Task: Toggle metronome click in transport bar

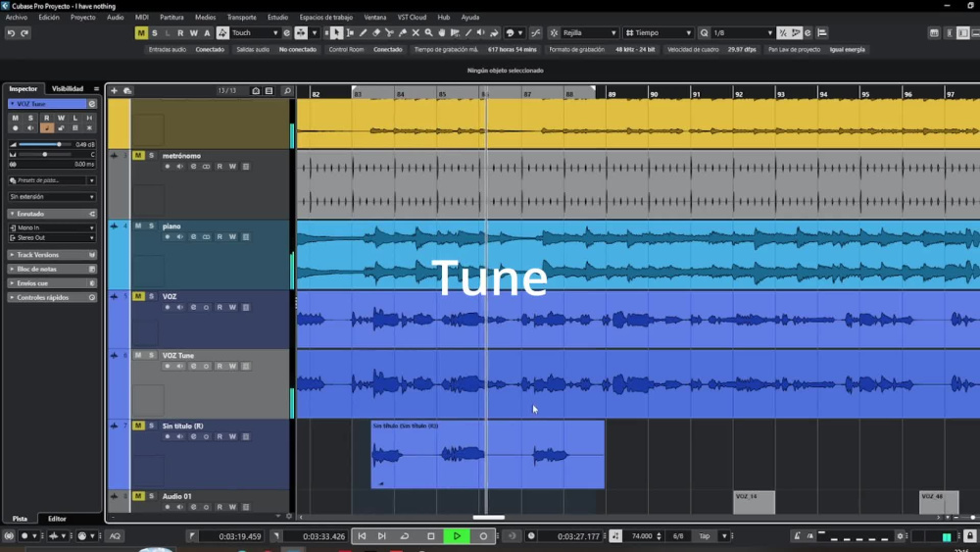Action: click(x=797, y=536)
